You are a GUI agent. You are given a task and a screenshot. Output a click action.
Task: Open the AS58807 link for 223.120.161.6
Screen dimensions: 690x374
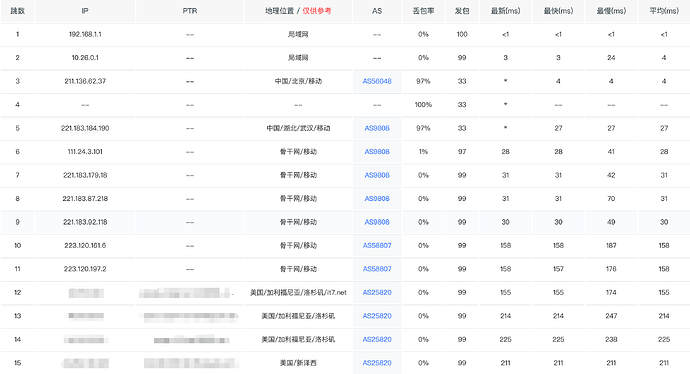[377, 246]
